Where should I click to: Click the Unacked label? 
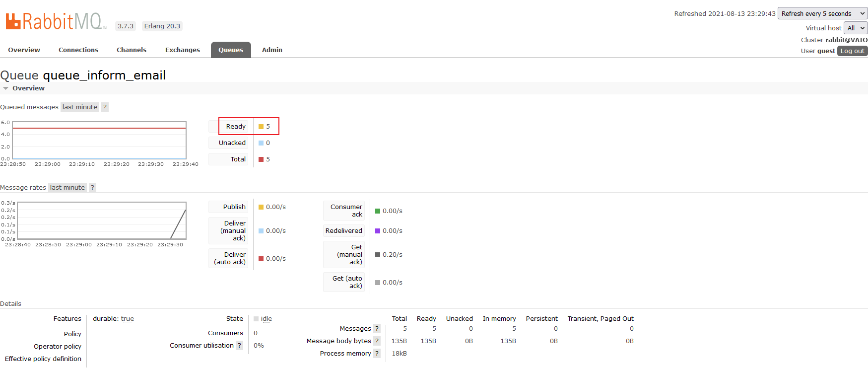click(232, 143)
